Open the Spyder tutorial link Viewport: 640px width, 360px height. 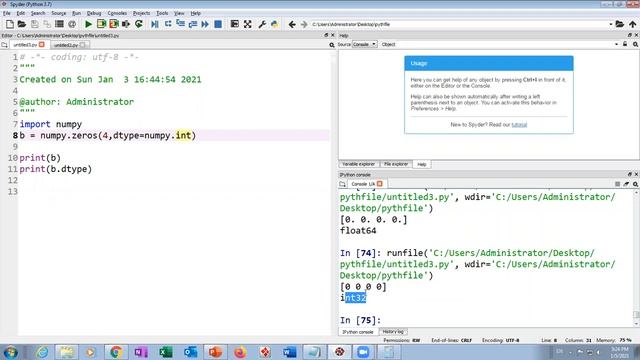[519, 125]
